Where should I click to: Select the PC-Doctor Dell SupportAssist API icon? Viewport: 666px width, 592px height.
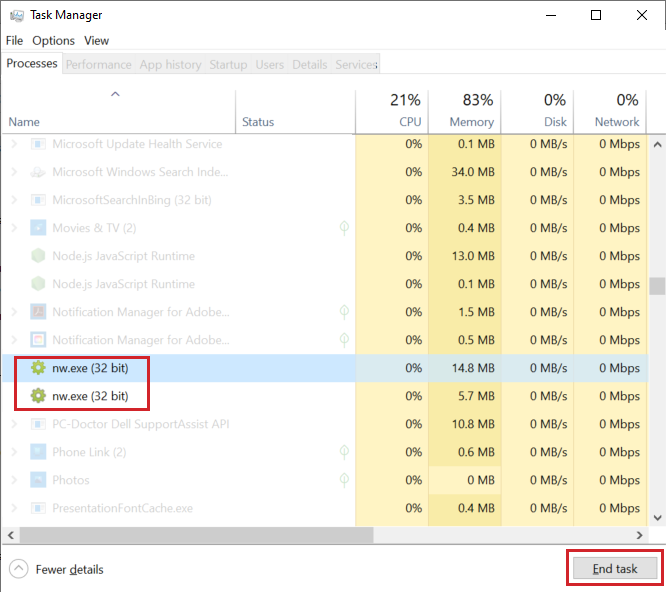pos(38,424)
